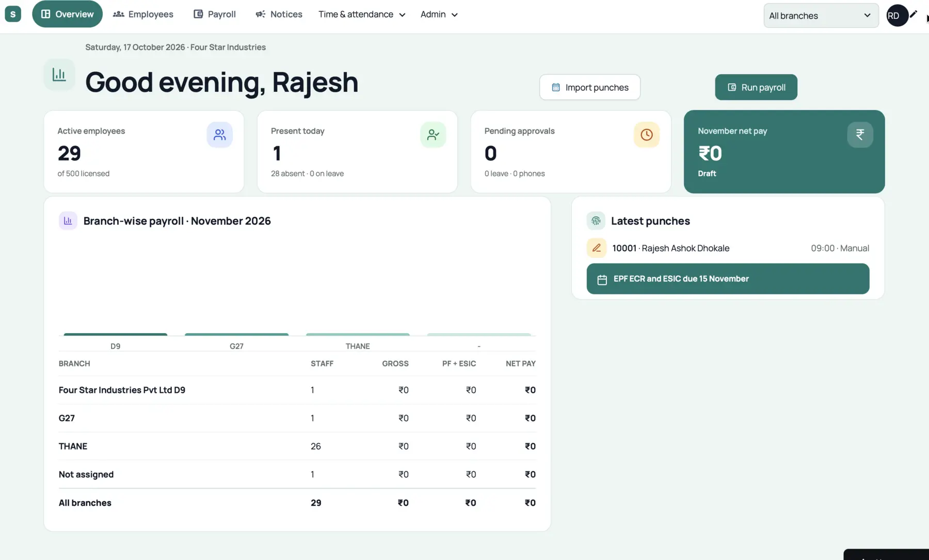Open the Payroll tab
The height and width of the screenshot is (560, 929).
point(215,14)
